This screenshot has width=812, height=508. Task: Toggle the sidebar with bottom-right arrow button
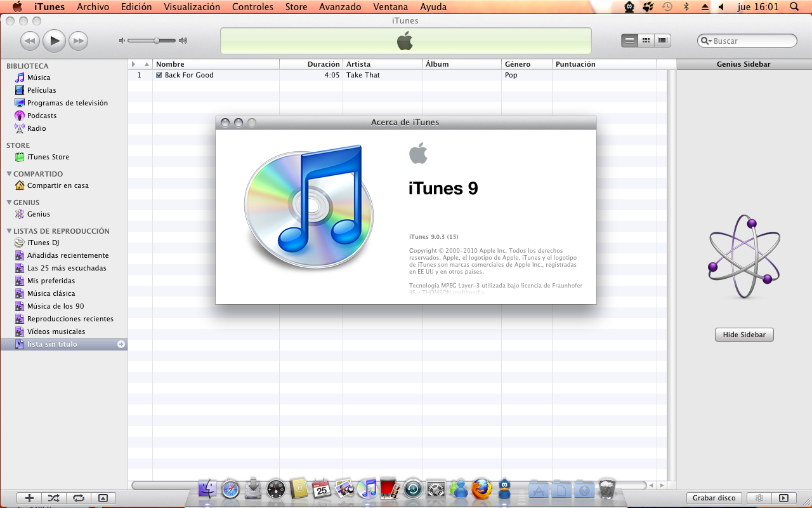(x=783, y=498)
